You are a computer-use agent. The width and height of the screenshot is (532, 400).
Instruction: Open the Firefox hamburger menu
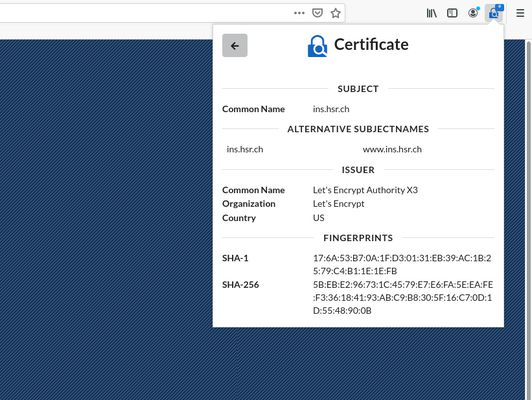pos(520,13)
